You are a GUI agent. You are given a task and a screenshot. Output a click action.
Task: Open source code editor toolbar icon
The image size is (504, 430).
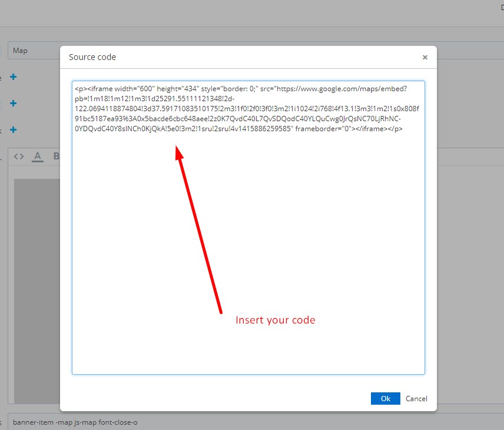(19, 156)
